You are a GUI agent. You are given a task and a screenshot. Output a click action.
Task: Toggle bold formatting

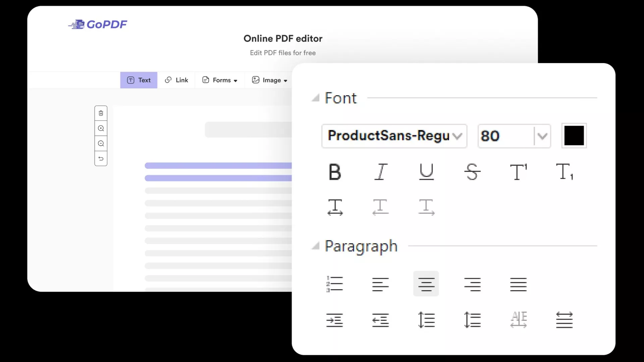(x=334, y=172)
